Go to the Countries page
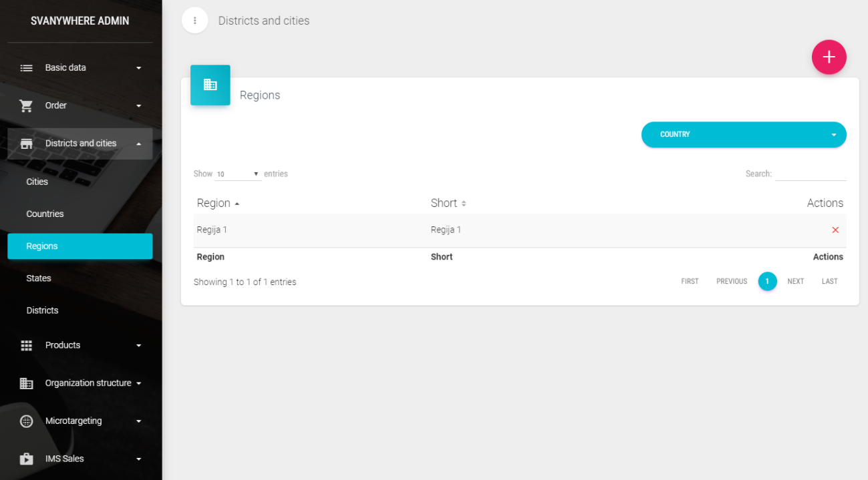868x480 pixels. click(x=45, y=214)
